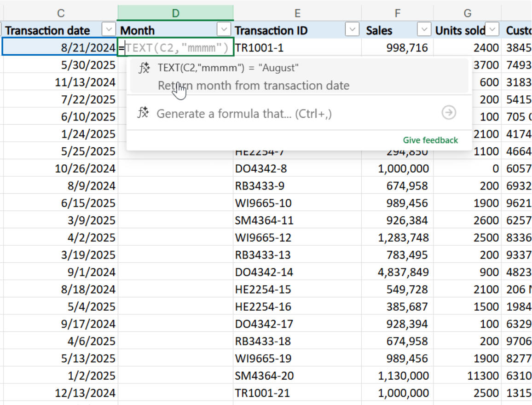Select the cell with transaction ID SM4364-20

297,376
